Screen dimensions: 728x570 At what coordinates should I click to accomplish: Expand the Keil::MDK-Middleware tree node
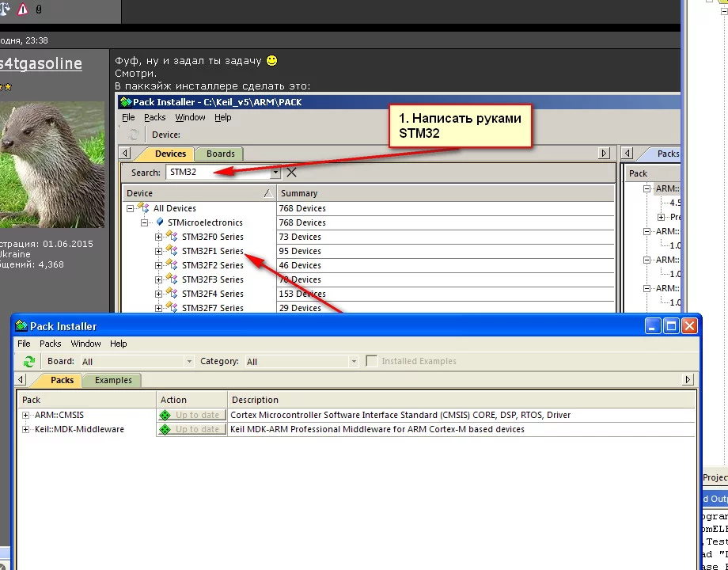[26, 429]
